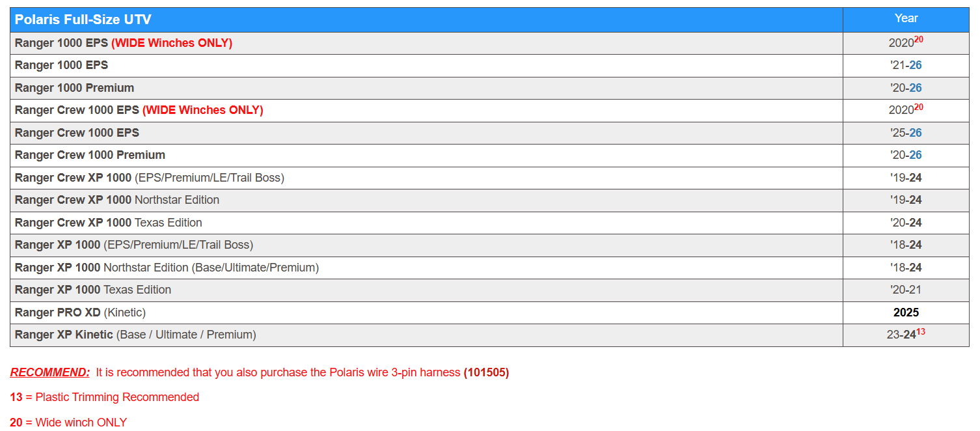Select 'Ranger Crew 1000 EPS' row with '25-26
Viewport: 980px width, 431px height.
(489, 133)
